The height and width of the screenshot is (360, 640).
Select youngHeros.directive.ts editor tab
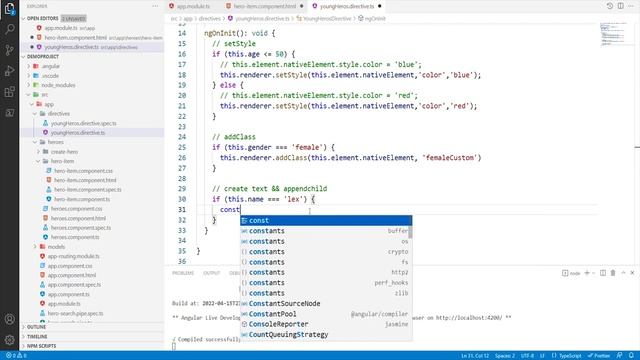click(x=347, y=6)
